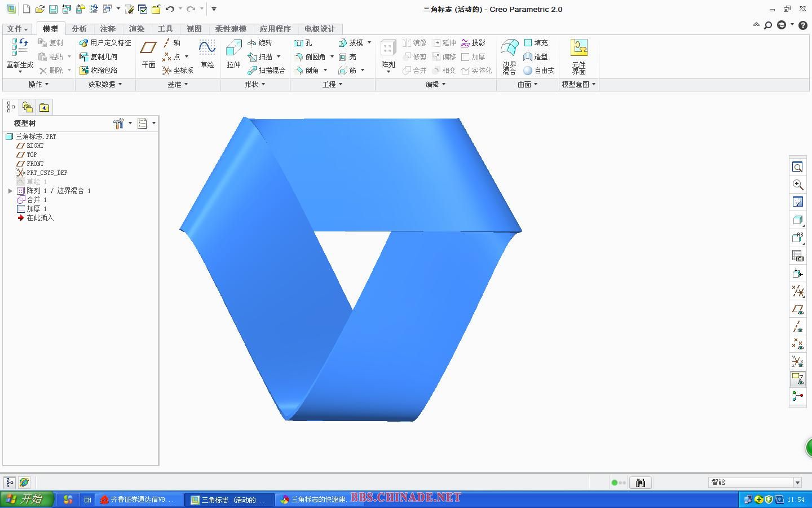812x508 pixels.
Task: Open the 编辑 group dropdown
Action: click(435, 84)
